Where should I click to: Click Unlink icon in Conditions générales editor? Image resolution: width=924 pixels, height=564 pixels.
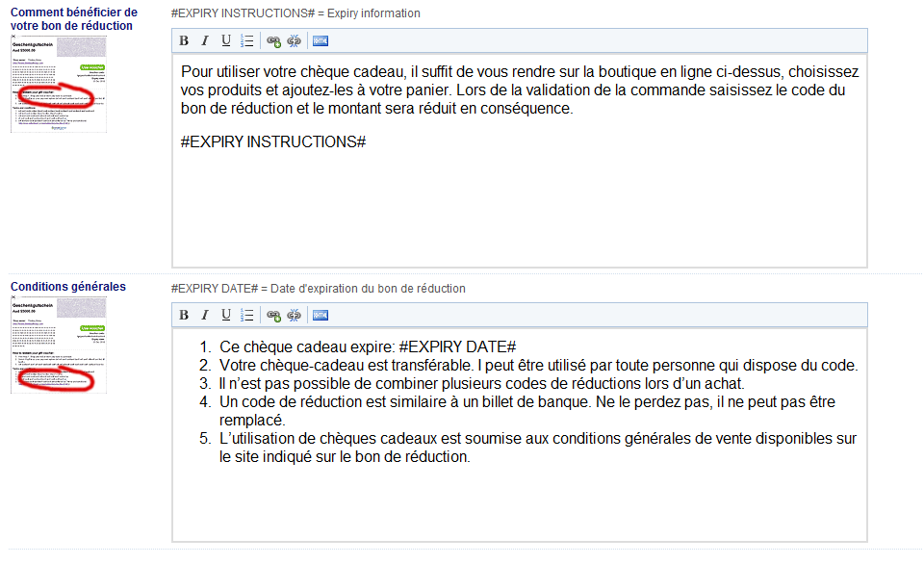[294, 315]
